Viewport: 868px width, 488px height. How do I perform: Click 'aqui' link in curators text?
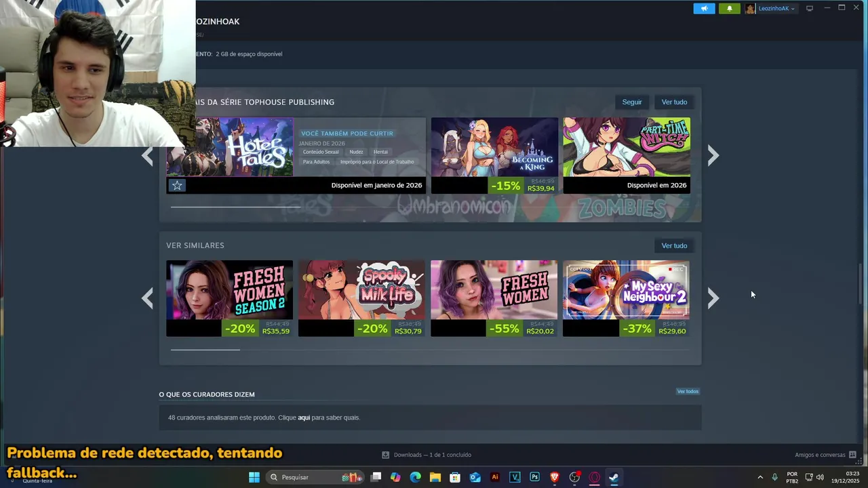(304, 418)
